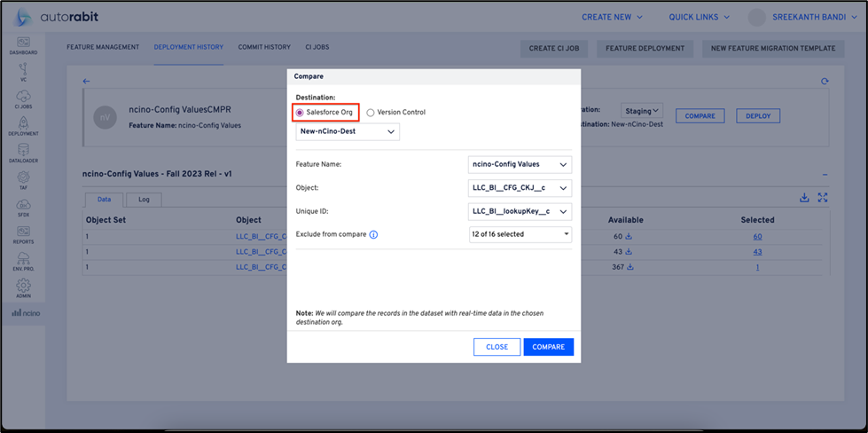
Task: Open the Dashboard sidebar icon
Action: (23, 45)
